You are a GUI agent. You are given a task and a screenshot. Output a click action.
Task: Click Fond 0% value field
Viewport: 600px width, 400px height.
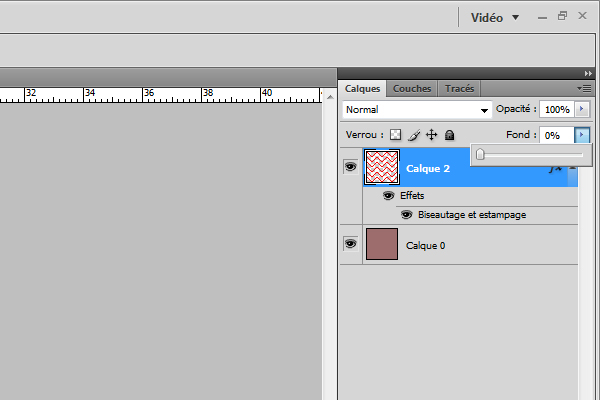coord(557,135)
